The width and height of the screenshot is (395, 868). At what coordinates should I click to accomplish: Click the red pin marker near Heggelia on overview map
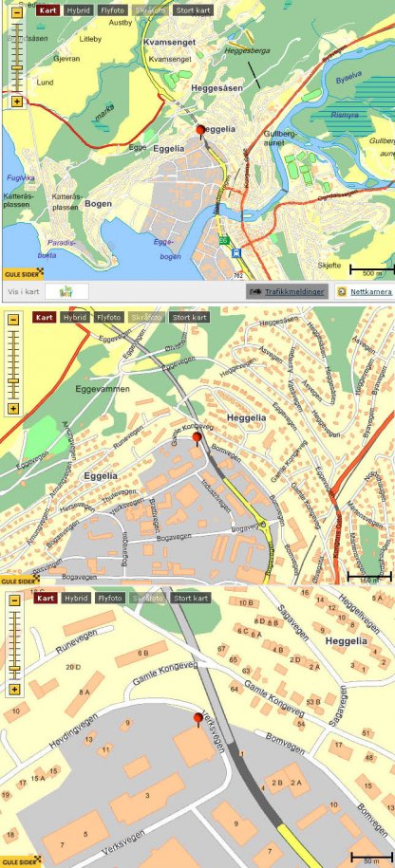click(200, 131)
